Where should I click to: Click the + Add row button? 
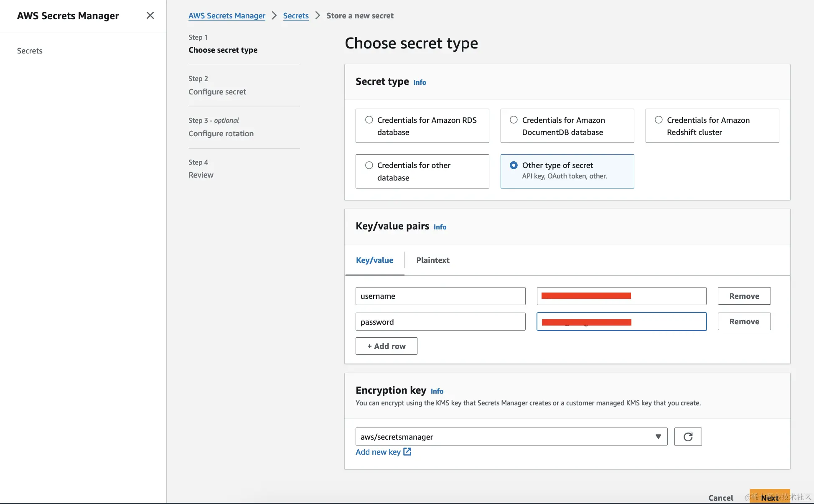point(386,346)
